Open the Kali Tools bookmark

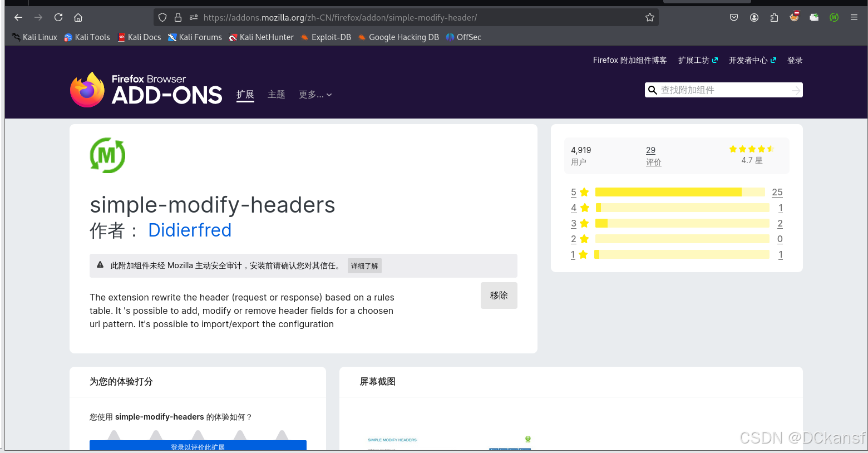click(87, 37)
